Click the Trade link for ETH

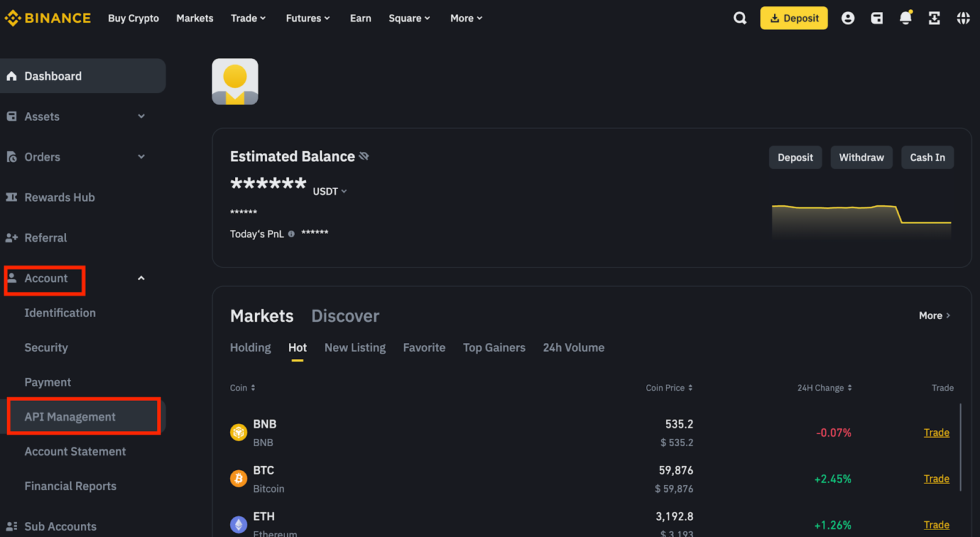coord(937,525)
